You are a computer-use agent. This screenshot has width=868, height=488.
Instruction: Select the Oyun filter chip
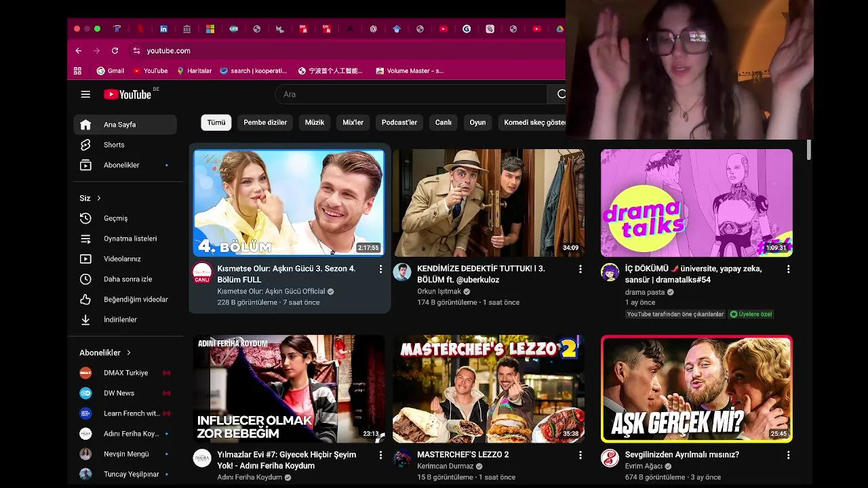coord(478,123)
